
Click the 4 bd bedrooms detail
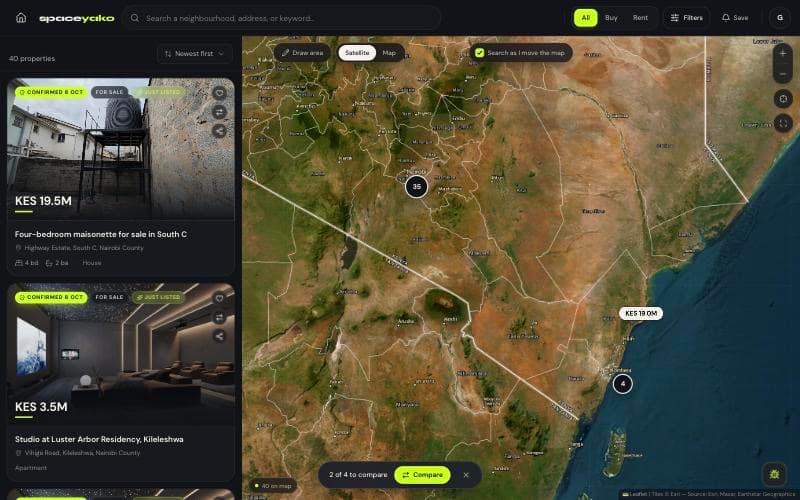(27, 263)
